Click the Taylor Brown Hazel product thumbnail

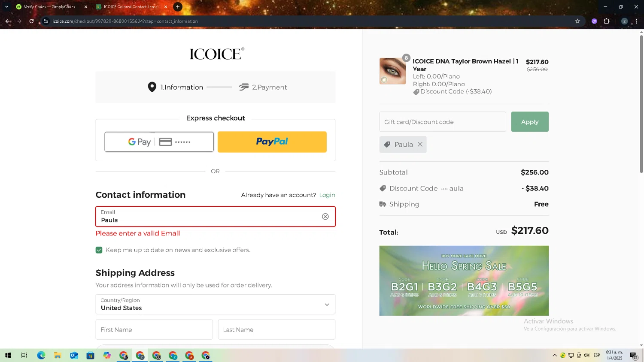point(392,71)
